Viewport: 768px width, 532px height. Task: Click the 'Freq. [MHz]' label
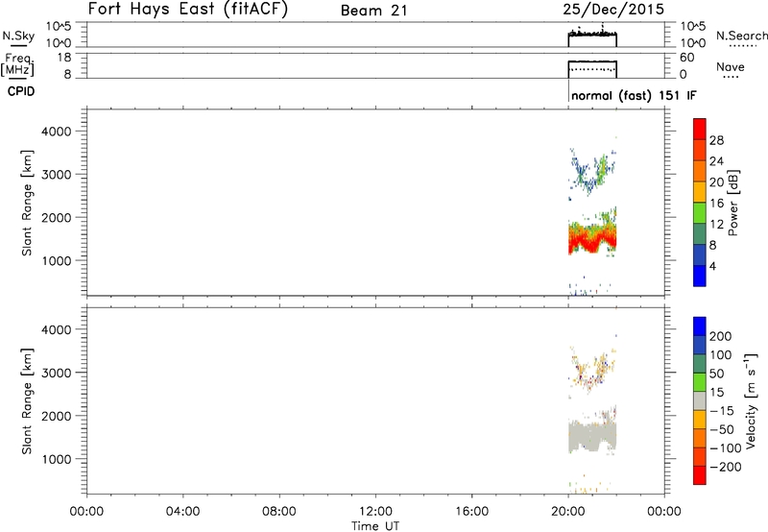(x=18, y=64)
